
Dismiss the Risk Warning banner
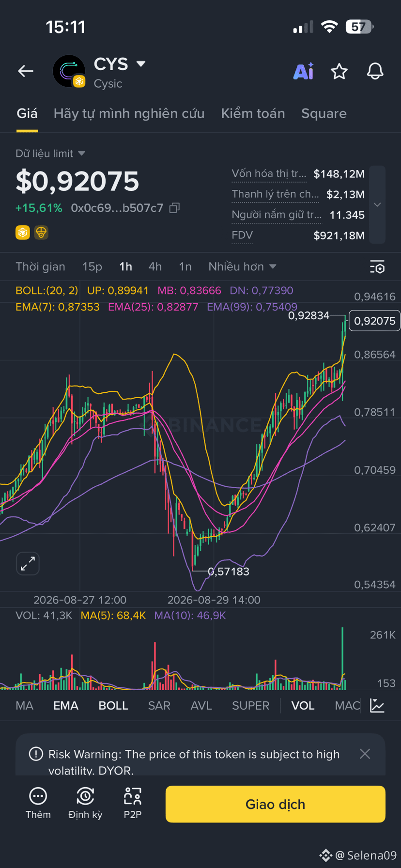365,754
